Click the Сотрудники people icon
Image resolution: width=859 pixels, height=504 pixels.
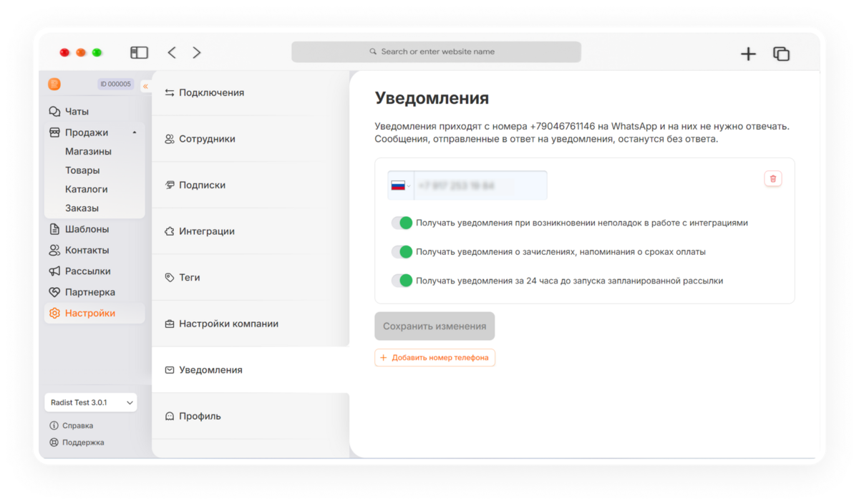point(170,139)
